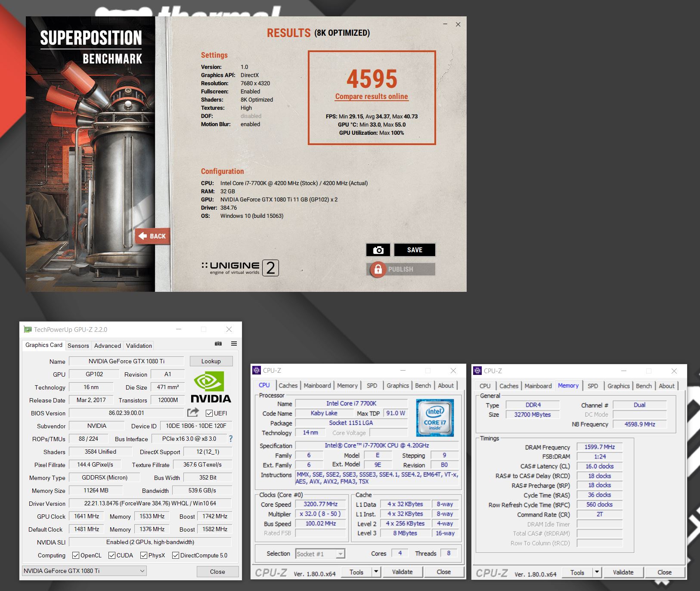Image resolution: width=700 pixels, height=591 pixels.
Task: Click the Lookup button in GPU-Z
Action: tap(211, 361)
